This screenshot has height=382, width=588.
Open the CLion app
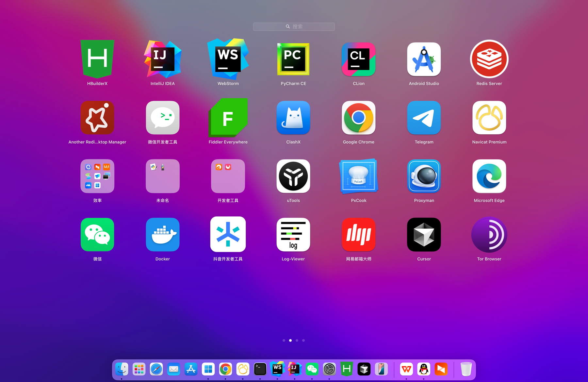coord(359,59)
